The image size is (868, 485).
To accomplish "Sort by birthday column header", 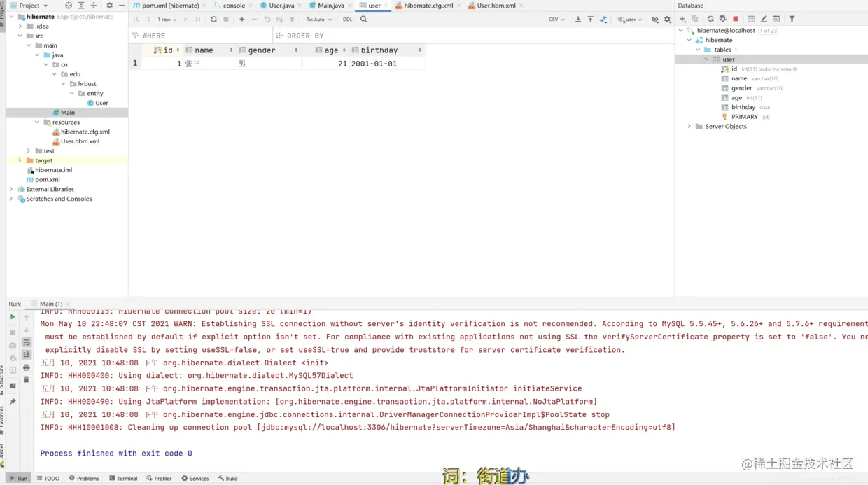I will click(387, 50).
